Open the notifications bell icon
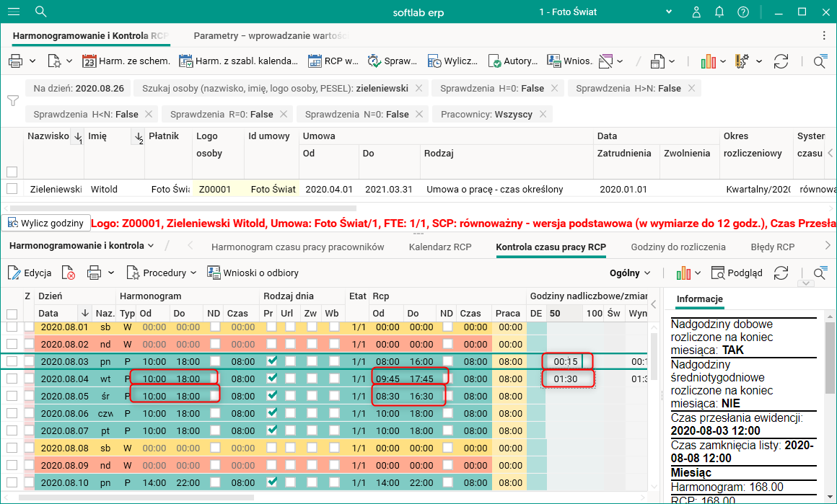 point(719,12)
